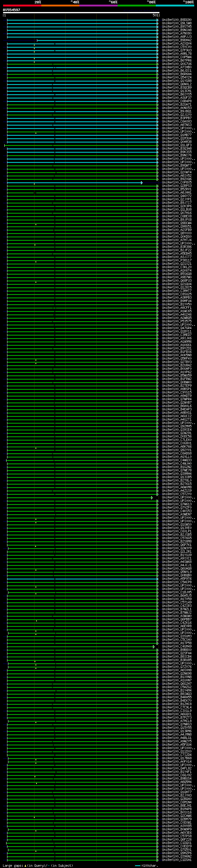Click the cyan ~100% legend color bar
Viewport: 197px width, 868px height.
(175, 6)
